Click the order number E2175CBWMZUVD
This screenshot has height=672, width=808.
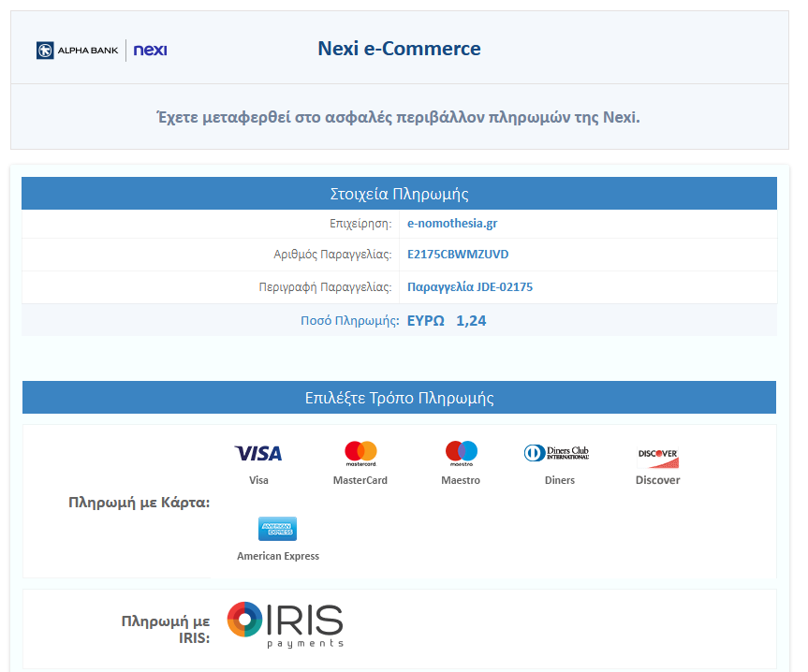tap(458, 255)
